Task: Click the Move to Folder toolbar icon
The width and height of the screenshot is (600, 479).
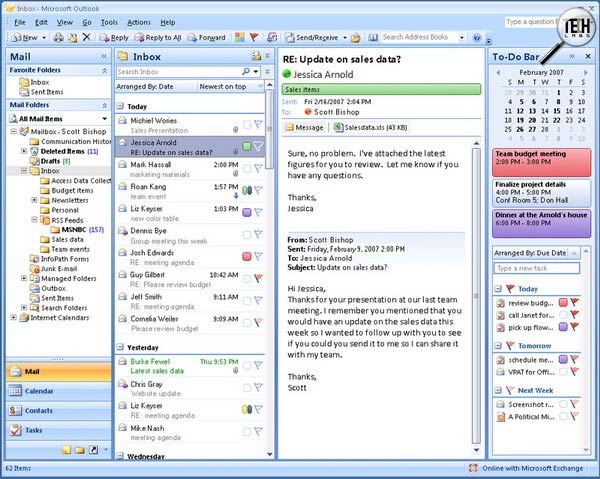Action: [x=72, y=37]
